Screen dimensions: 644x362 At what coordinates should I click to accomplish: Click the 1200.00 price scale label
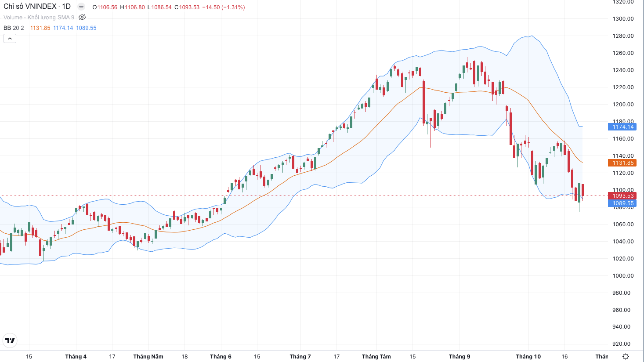coord(623,104)
